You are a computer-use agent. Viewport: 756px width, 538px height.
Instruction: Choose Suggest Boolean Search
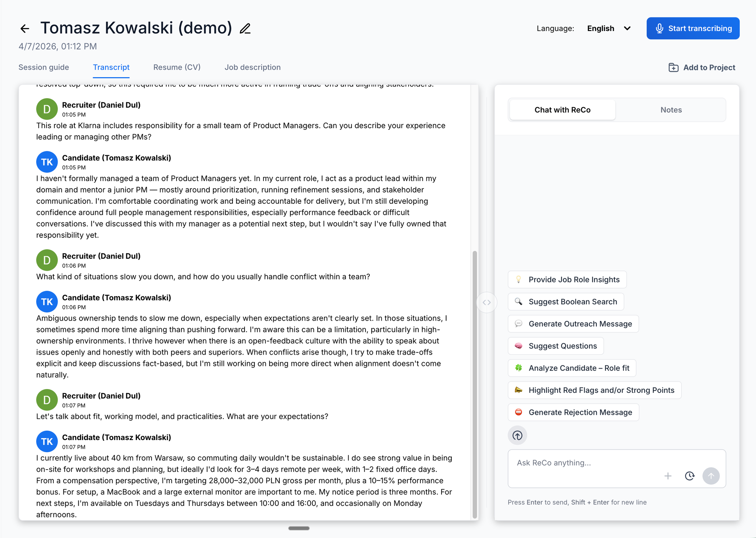pos(566,301)
